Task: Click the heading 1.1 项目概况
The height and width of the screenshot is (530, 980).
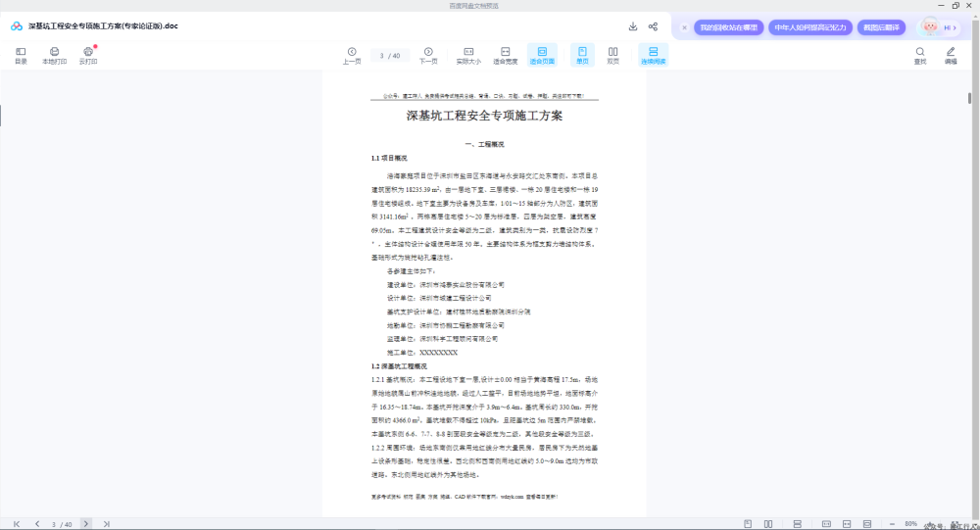Action: [x=389, y=158]
